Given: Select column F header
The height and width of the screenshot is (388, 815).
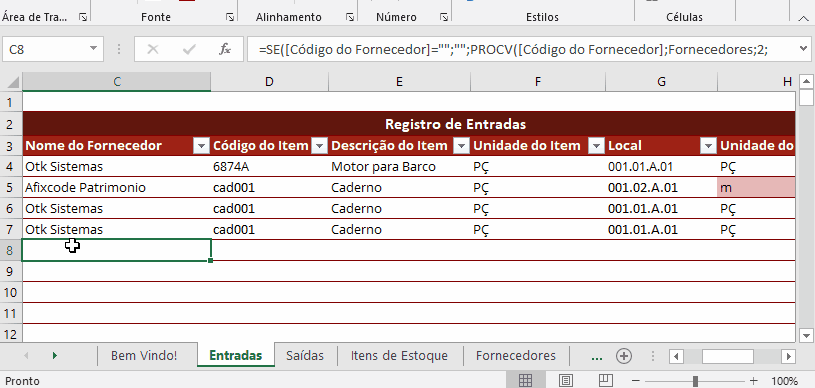Looking at the screenshot, I should pyautogui.click(x=537, y=82).
